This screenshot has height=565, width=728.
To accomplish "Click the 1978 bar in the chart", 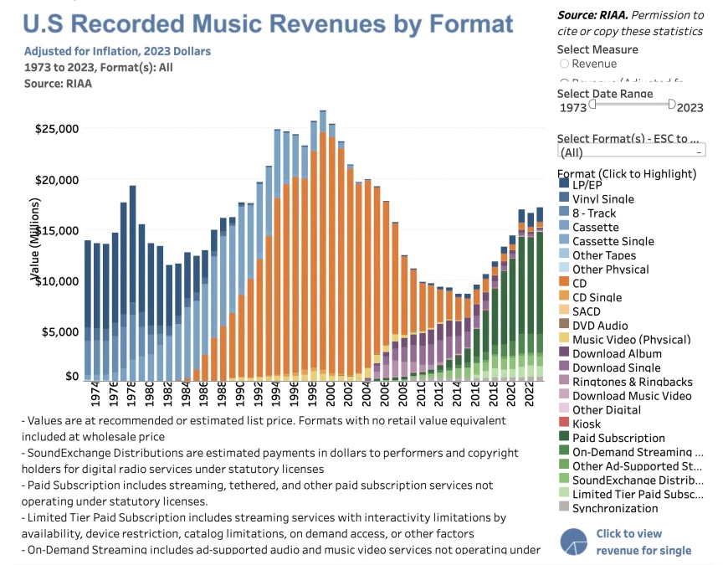I will [132, 285].
